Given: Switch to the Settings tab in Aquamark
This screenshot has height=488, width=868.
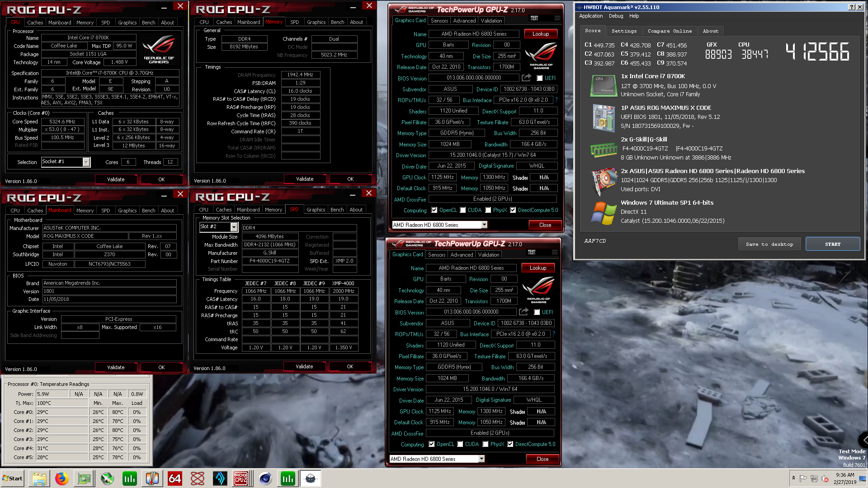Looking at the screenshot, I should [x=624, y=31].
